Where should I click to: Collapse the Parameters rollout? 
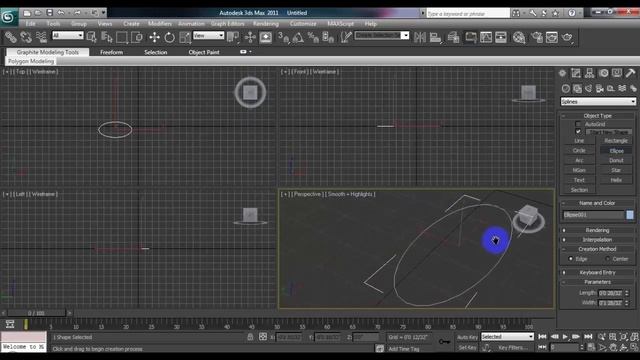click(598, 282)
